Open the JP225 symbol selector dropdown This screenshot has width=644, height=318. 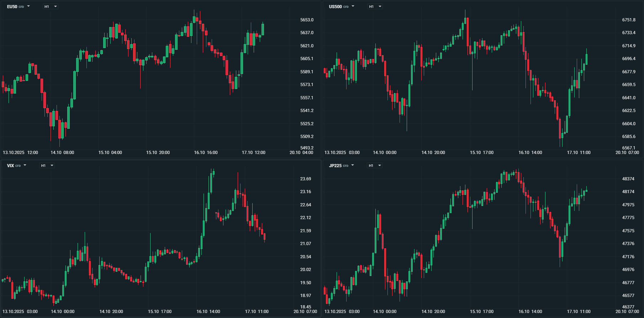pyautogui.click(x=353, y=165)
